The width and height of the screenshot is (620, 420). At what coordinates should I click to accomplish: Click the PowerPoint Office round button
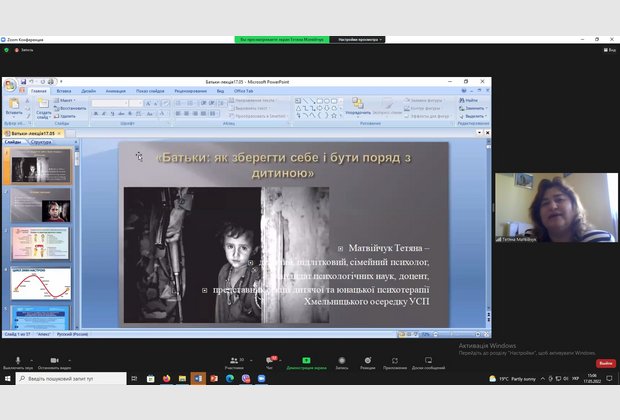(9, 86)
